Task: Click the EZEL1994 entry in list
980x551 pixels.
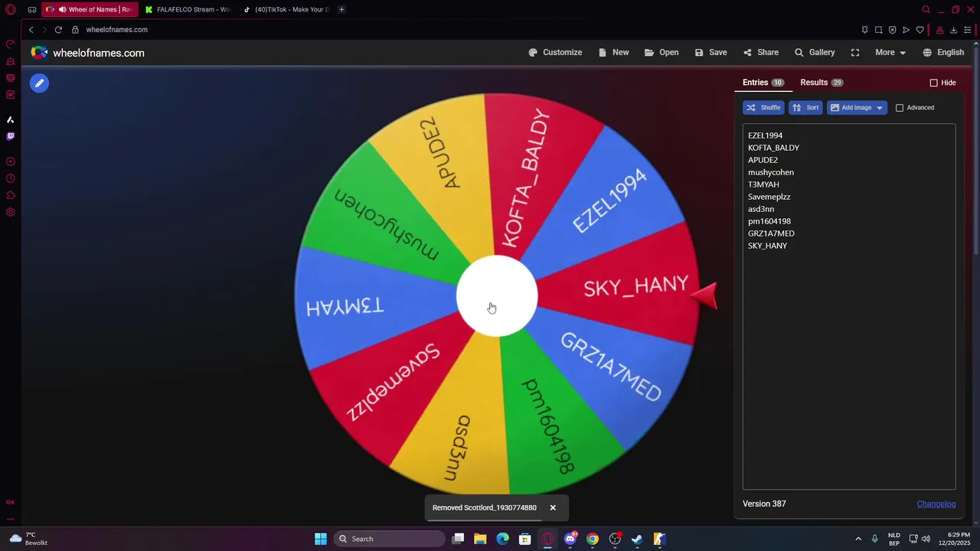Action: [765, 135]
